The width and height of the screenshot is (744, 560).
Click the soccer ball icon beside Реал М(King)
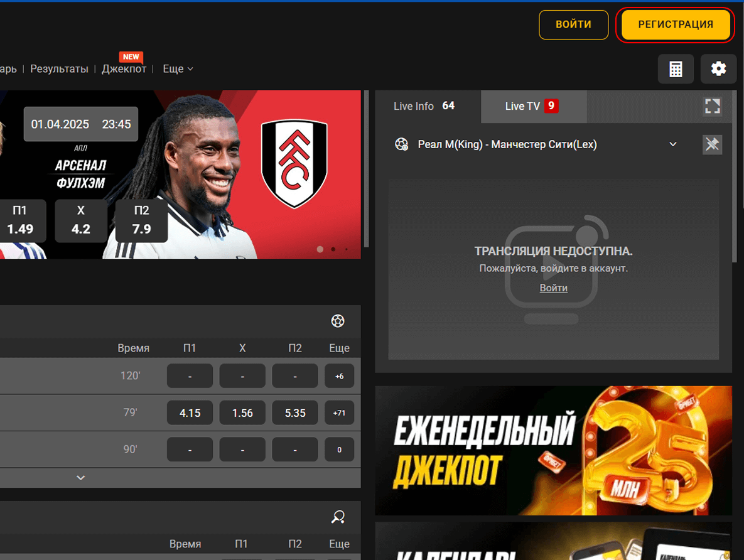pyautogui.click(x=401, y=144)
